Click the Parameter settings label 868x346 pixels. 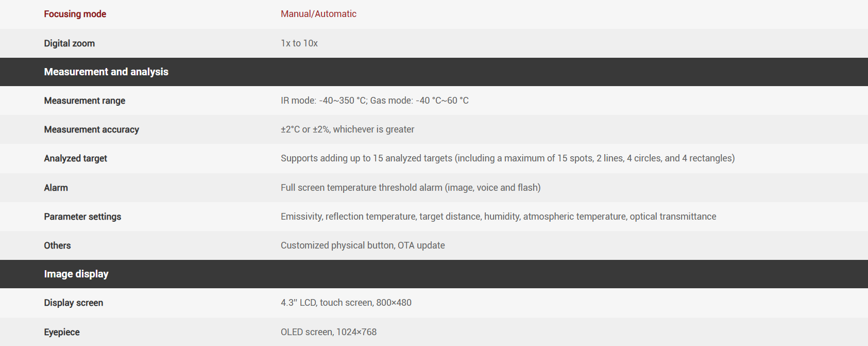[x=82, y=217]
